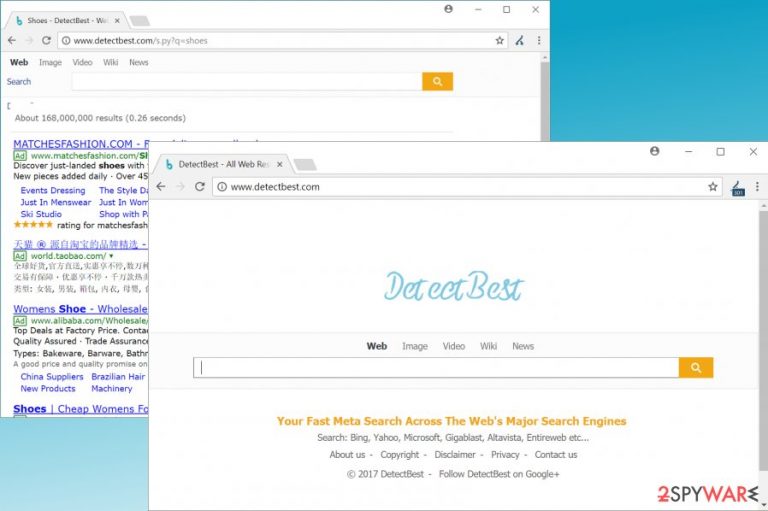Click the Search label on the Shoes results page
The height and width of the screenshot is (511, 768).
(19, 81)
